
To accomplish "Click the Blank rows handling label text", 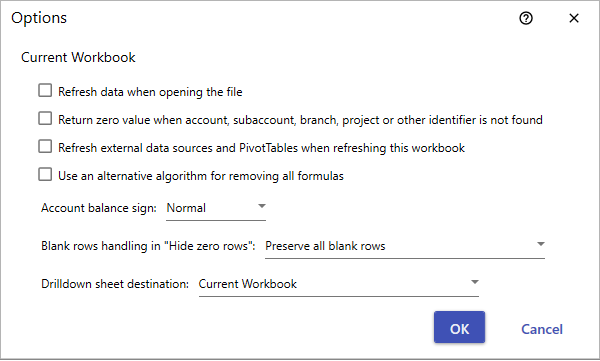I will coord(148,246).
